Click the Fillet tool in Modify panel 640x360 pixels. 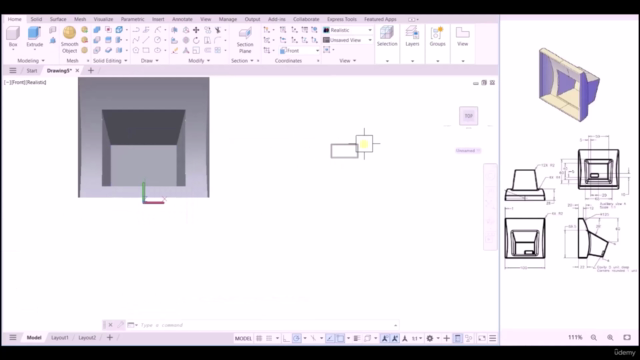coord(218,40)
